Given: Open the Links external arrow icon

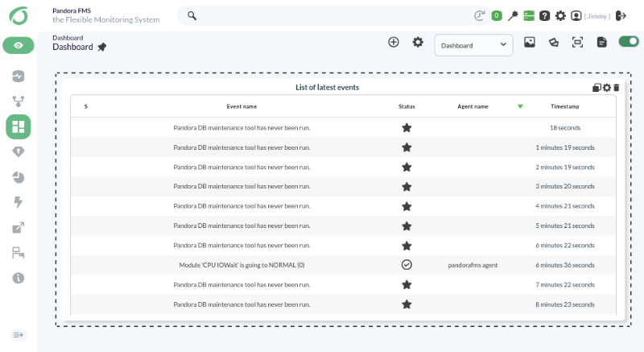Looking at the screenshot, I should pos(18,227).
